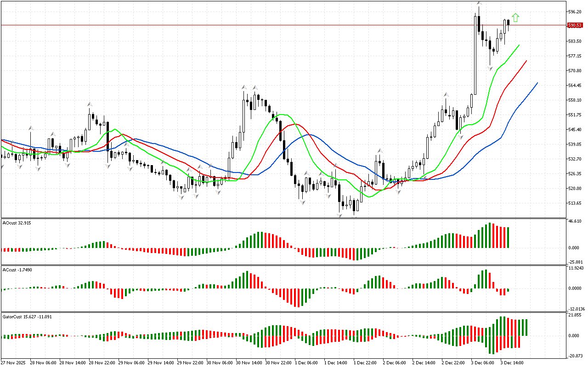Click the AOcust 32.915 indicator label

(x=16, y=223)
